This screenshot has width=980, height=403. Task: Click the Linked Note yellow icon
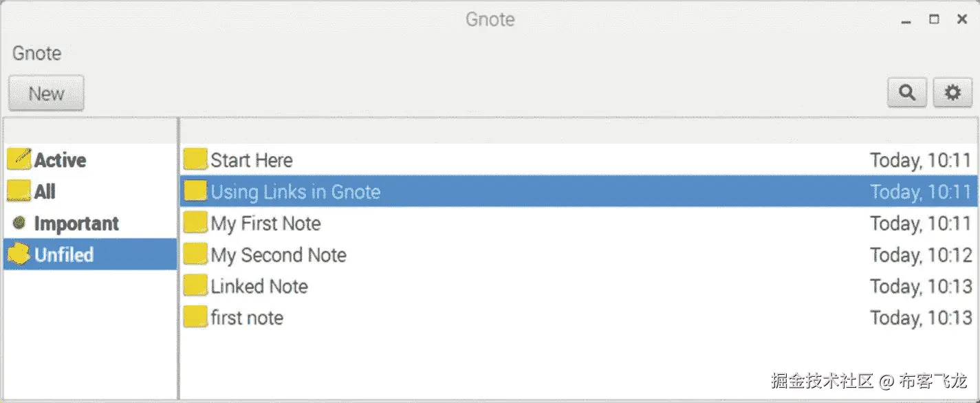point(196,286)
